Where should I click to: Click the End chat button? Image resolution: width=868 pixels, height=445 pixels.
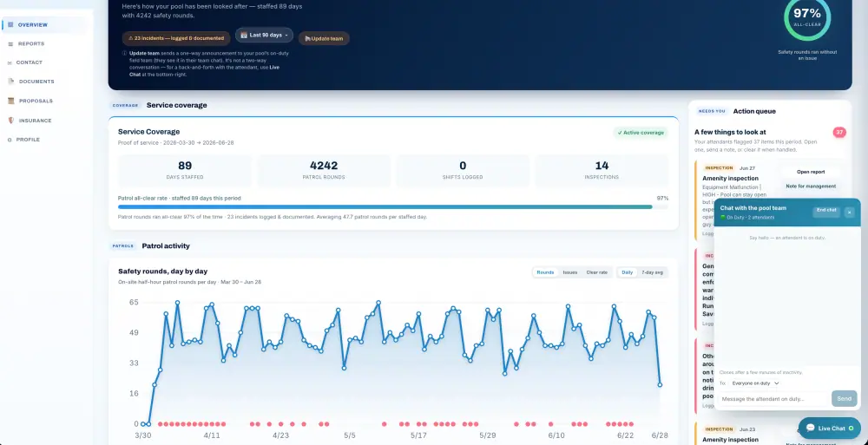coord(826,210)
